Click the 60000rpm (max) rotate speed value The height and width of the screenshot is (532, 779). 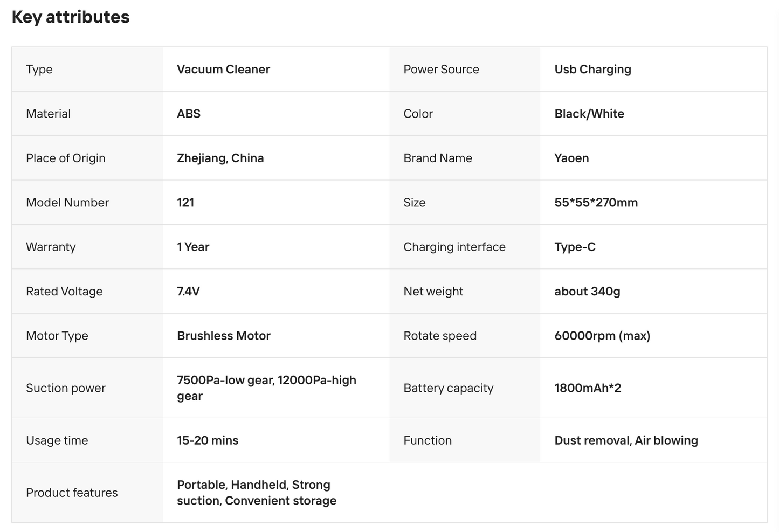[x=602, y=336]
